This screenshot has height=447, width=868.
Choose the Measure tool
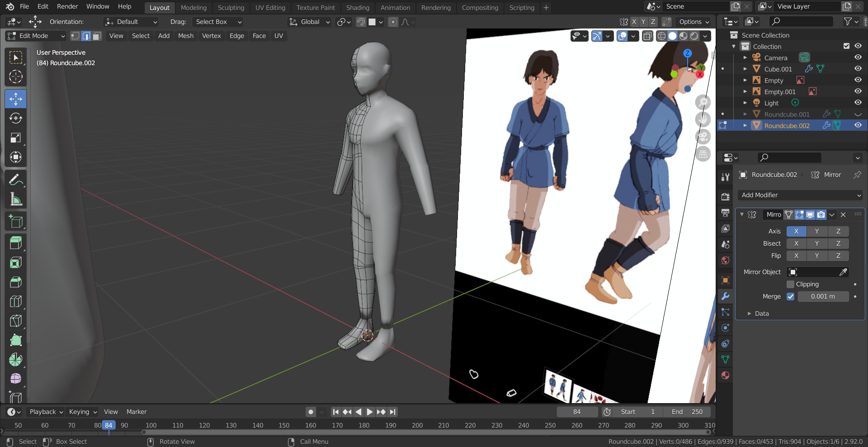[16, 199]
